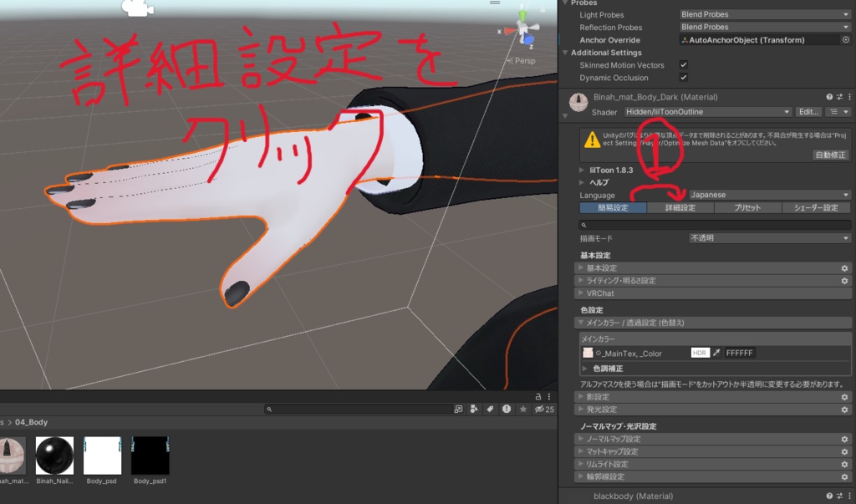Open the list options dropdown beside Edit
This screenshot has width=856, height=504.
pyautogui.click(x=838, y=112)
